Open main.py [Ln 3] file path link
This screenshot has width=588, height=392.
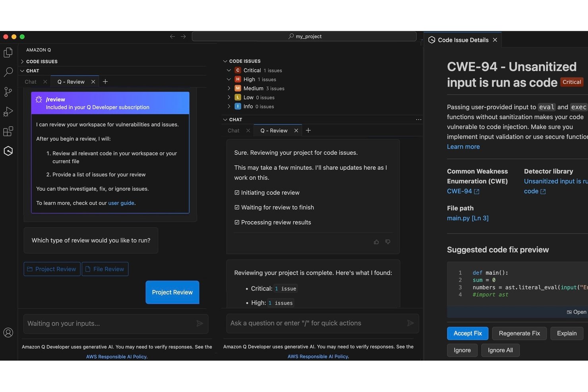click(468, 218)
